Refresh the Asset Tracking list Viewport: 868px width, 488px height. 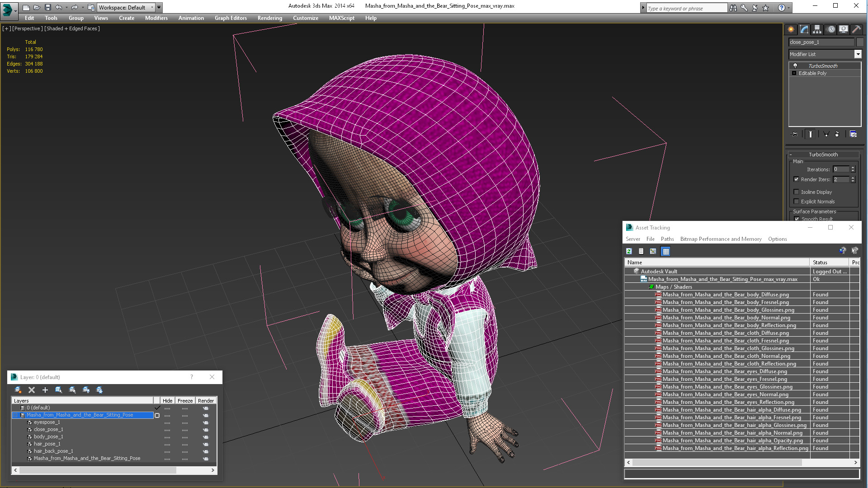[x=629, y=251]
